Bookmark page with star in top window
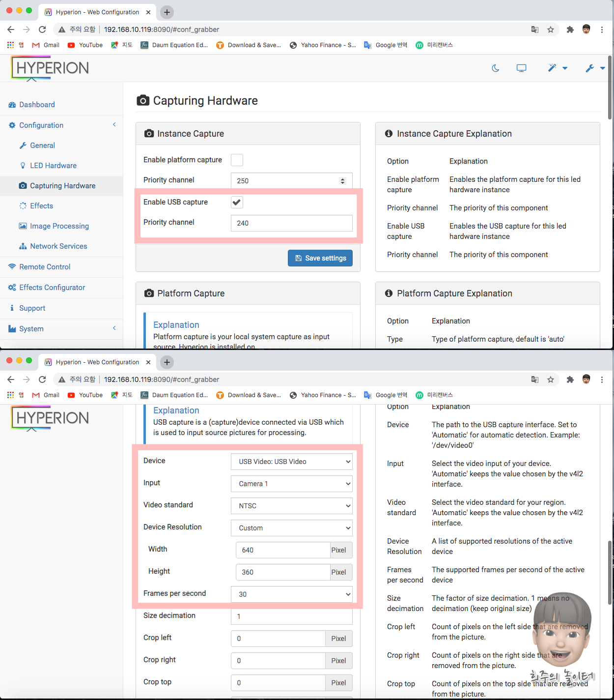This screenshot has width=614, height=700. pos(551,29)
